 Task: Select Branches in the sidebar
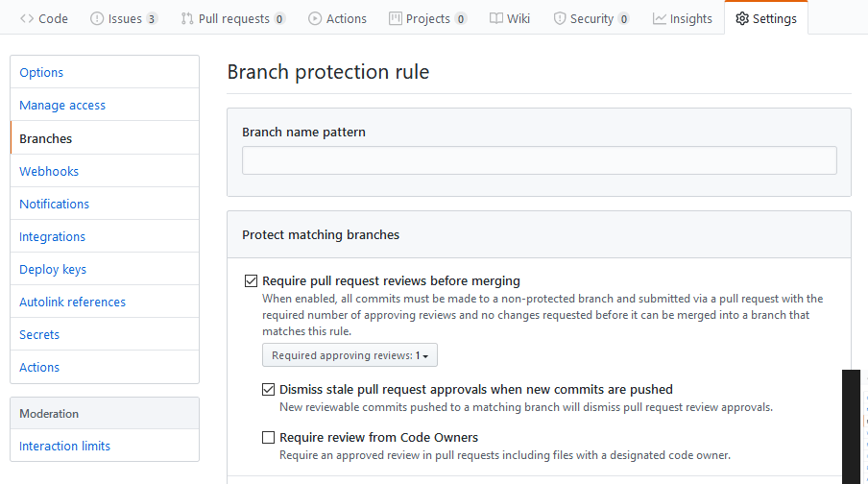(105, 138)
